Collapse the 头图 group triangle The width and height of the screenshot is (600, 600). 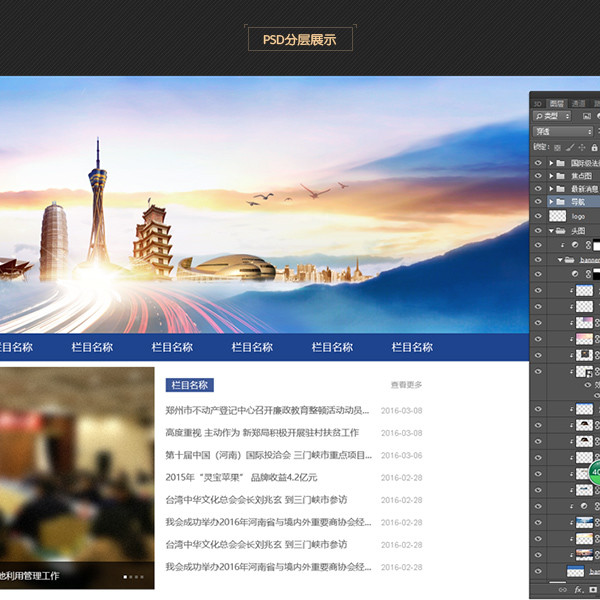[x=551, y=231]
